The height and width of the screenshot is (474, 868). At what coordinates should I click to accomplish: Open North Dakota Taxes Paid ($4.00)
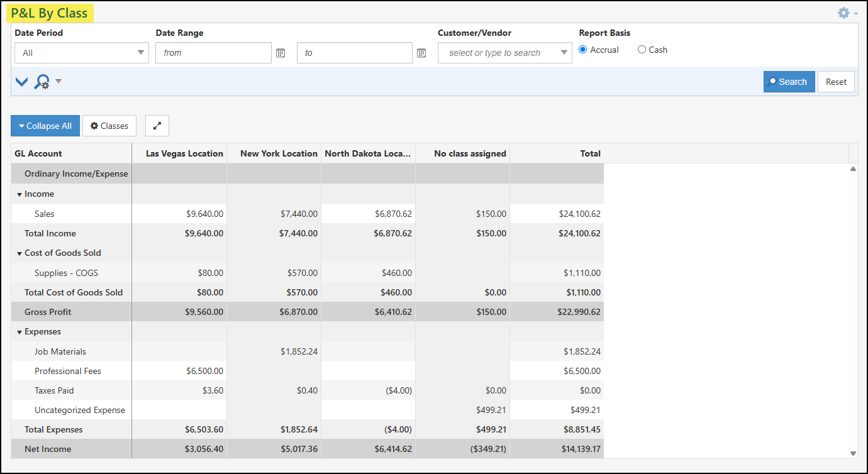pos(399,390)
